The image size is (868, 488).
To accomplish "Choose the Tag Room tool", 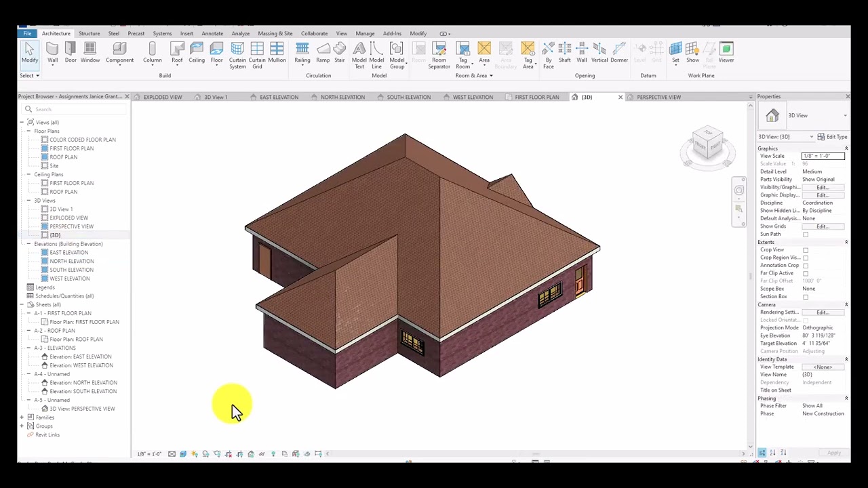I will 463,56.
